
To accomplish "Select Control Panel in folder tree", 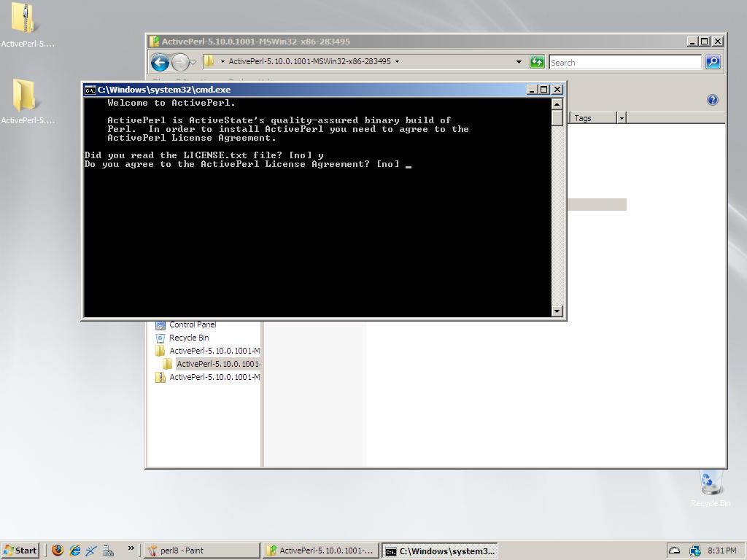I will pyautogui.click(x=192, y=325).
